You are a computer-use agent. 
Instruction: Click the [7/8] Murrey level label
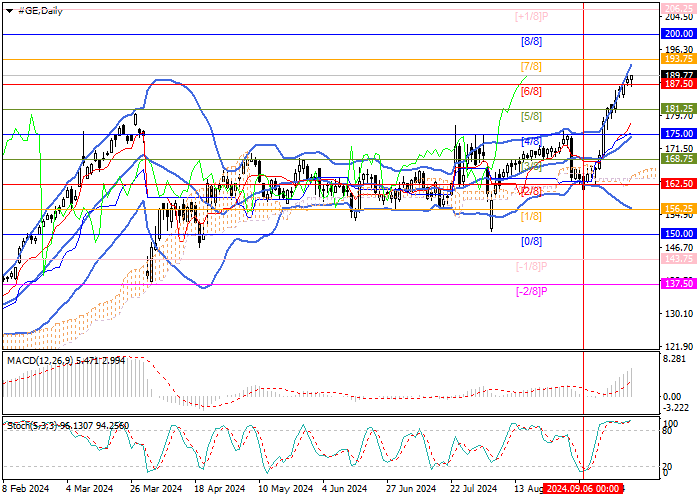[531, 67]
